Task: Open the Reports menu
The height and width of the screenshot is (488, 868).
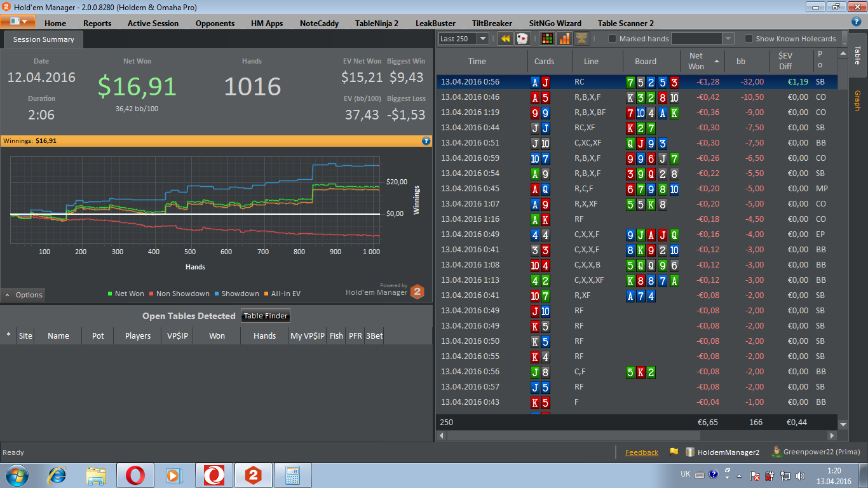Action: pos(97,23)
